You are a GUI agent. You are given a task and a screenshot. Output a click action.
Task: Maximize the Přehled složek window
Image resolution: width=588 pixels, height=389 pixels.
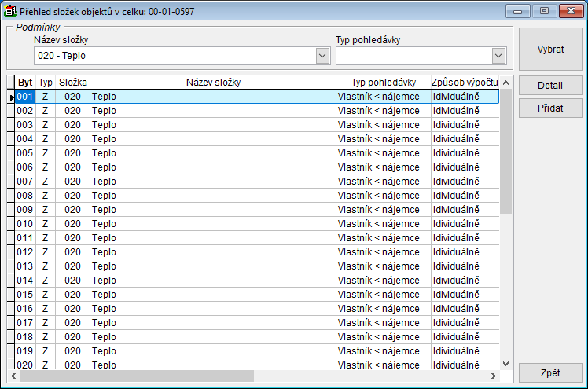543,12
